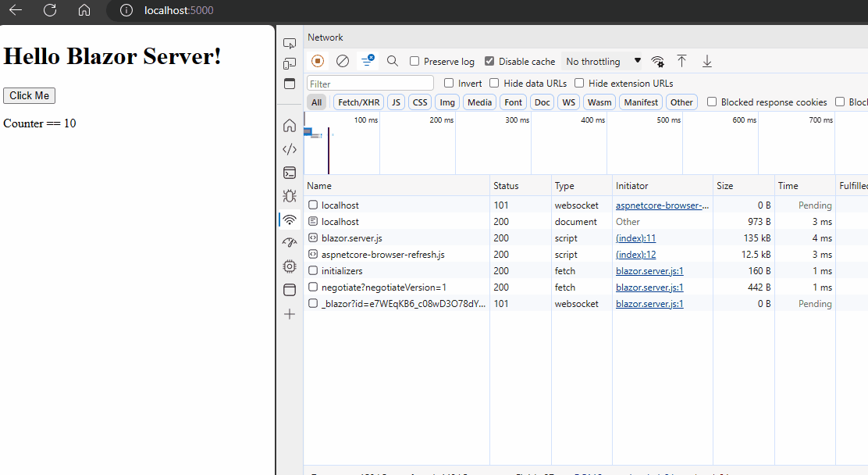Clear the network request log

[x=343, y=61]
